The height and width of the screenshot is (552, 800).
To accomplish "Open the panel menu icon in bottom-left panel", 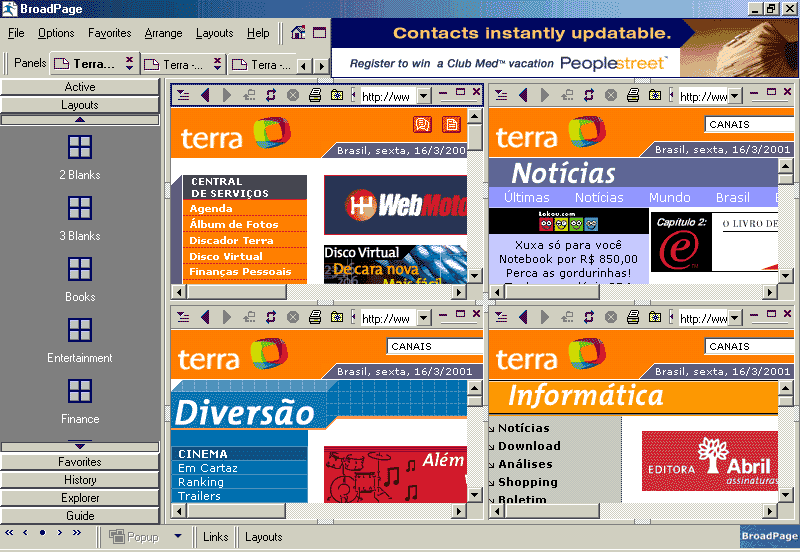I will coord(183,317).
